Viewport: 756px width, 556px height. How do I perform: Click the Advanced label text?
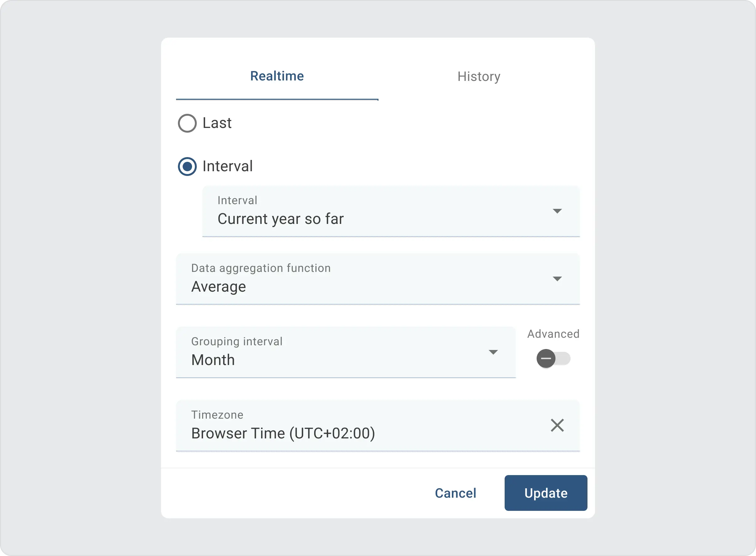pos(553,334)
